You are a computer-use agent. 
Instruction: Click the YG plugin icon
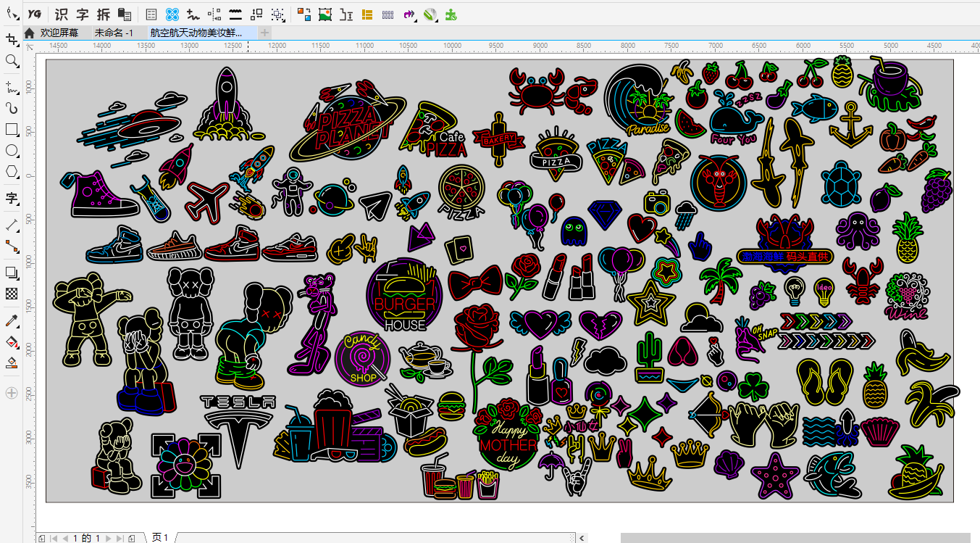pos(35,14)
